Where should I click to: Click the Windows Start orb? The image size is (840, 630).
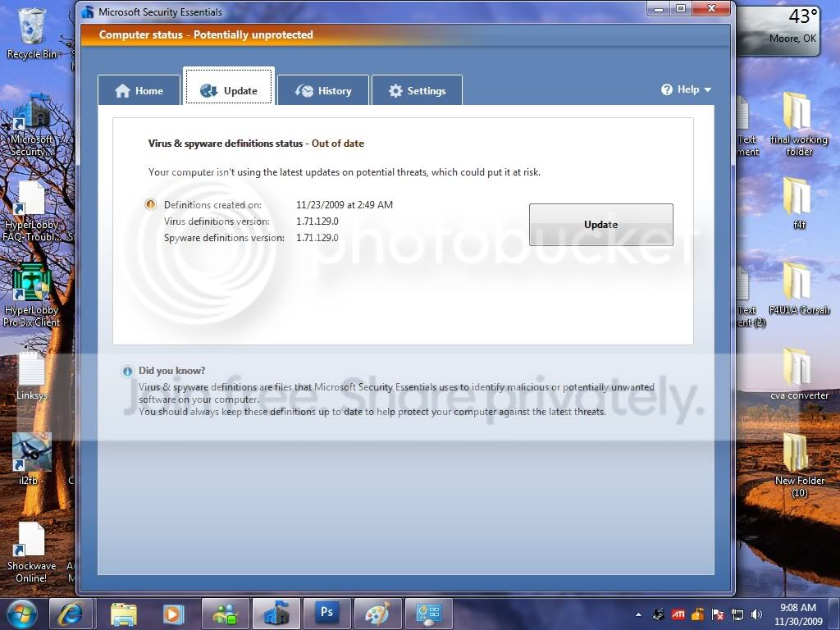point(22,614)
